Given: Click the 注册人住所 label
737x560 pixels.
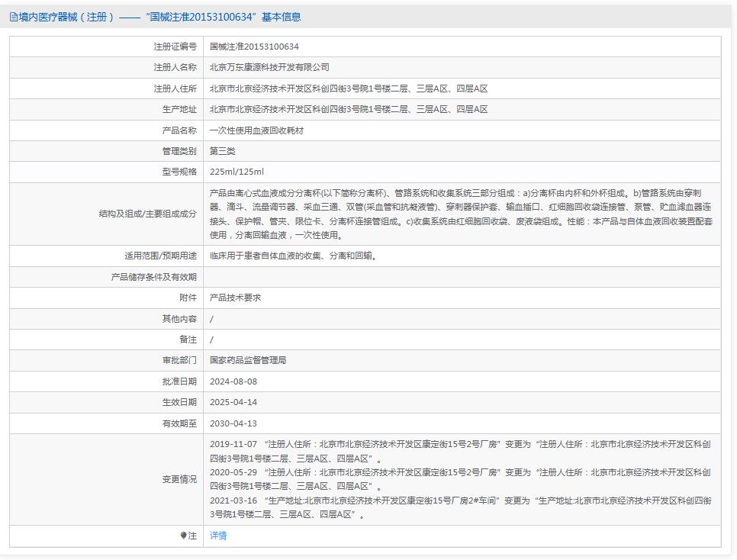Looking at the screenshot, I should (x=175, y=89).
